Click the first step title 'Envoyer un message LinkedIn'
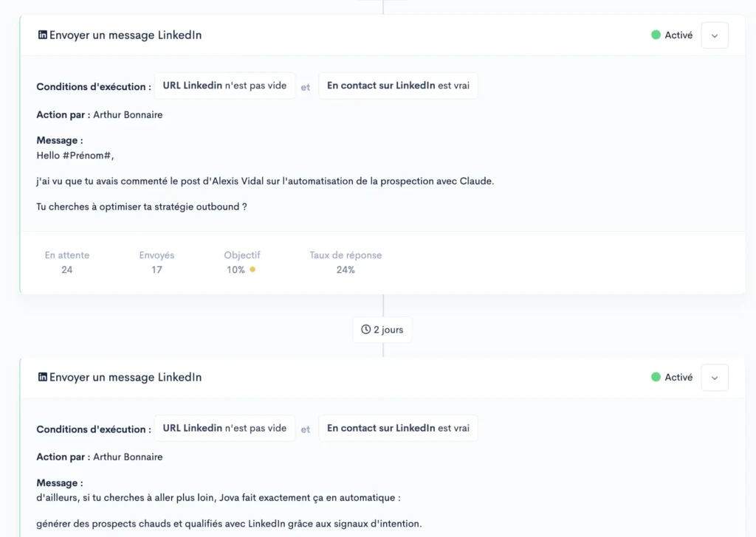Viewport: 756px width, 537px height. [126, 35]
